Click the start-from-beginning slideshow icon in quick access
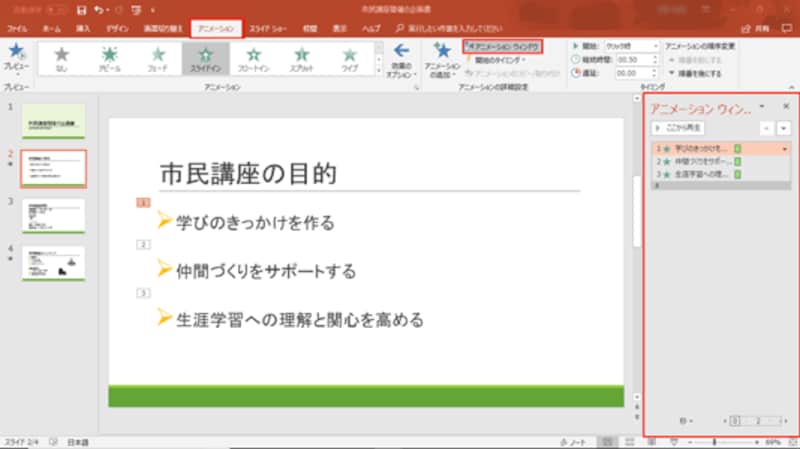This screenshot has width=800, height=449. [x=136, y=10]
